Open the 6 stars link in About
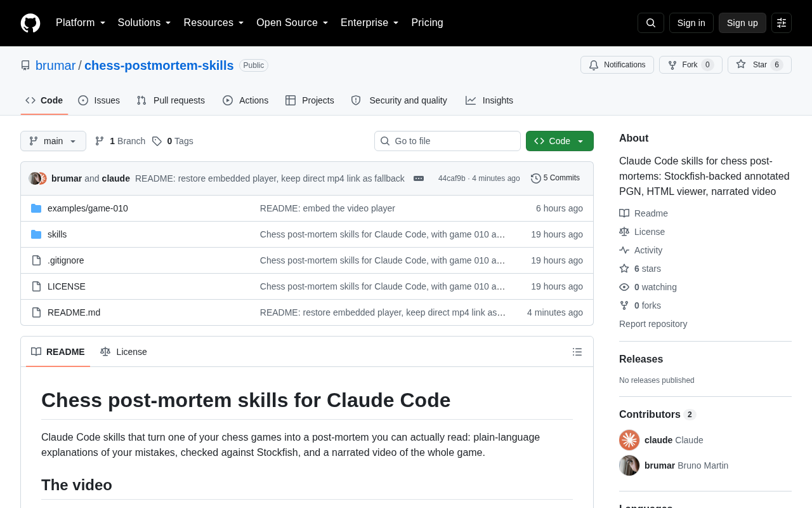 640,269
